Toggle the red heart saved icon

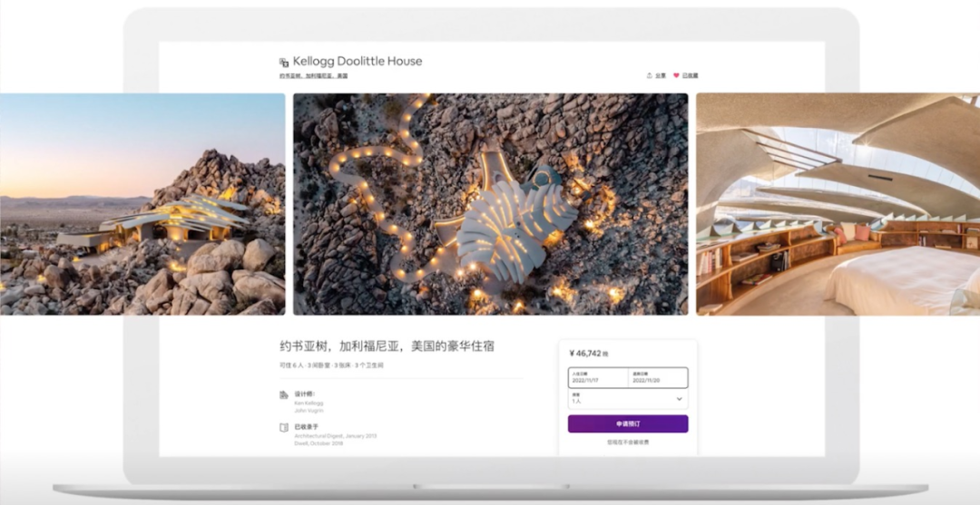pyautogui.click(x=676, y=76)
